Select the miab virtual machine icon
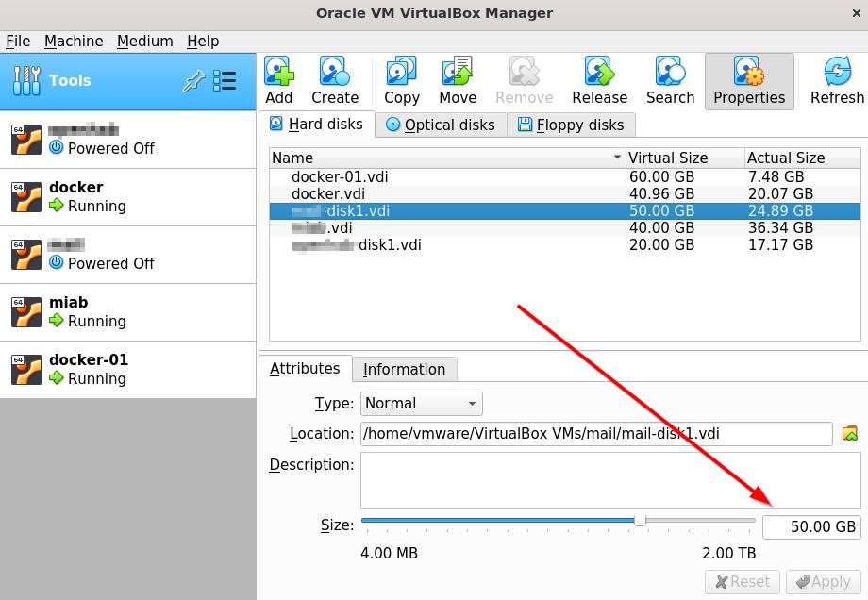 tap(26, 312)
